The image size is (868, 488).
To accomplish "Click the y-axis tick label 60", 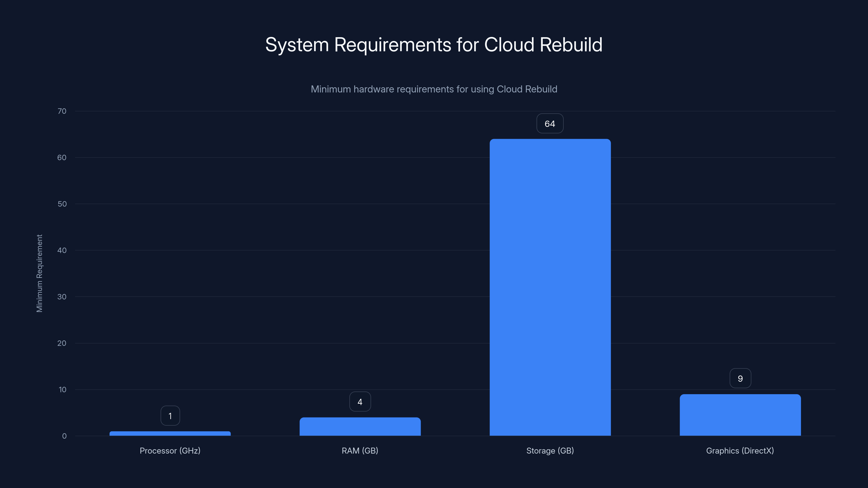I will pos(62,158).
